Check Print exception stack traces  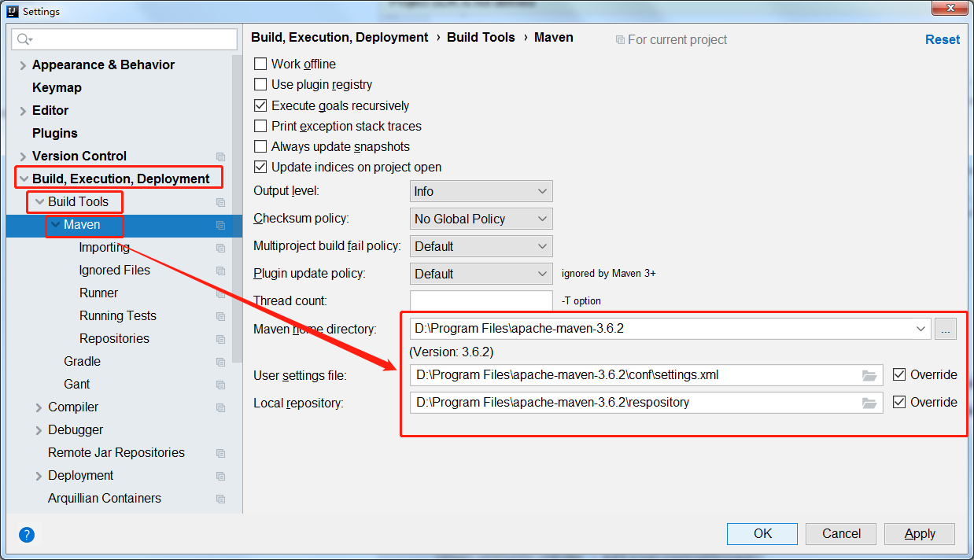point(260,126)
